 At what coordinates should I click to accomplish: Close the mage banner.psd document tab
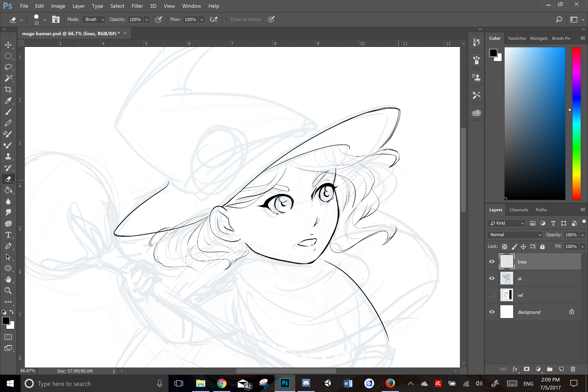(125, 33)
